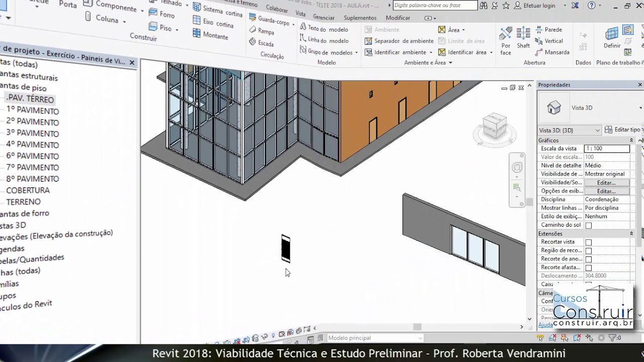Select the Guarda-corpo tool
Image resolution: width=644 pixels, height=362 pixels.
coord(269,21)
